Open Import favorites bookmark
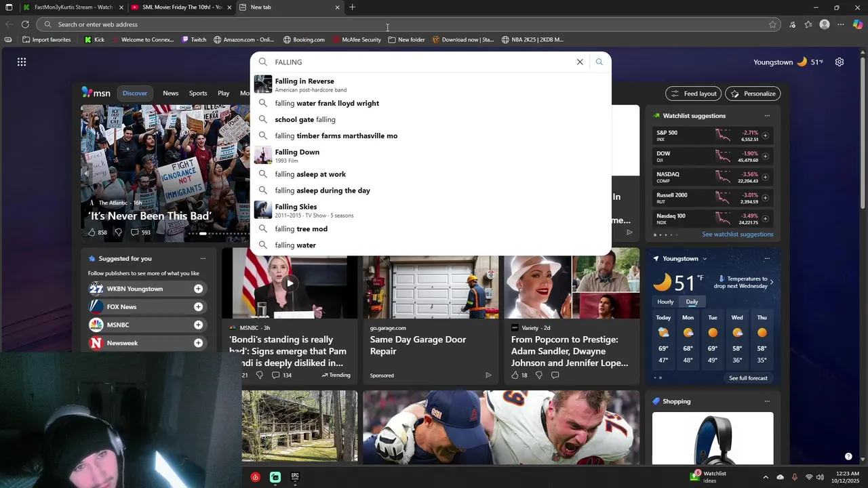Viewport: 868px width, 488px height. tap(46, 40)
